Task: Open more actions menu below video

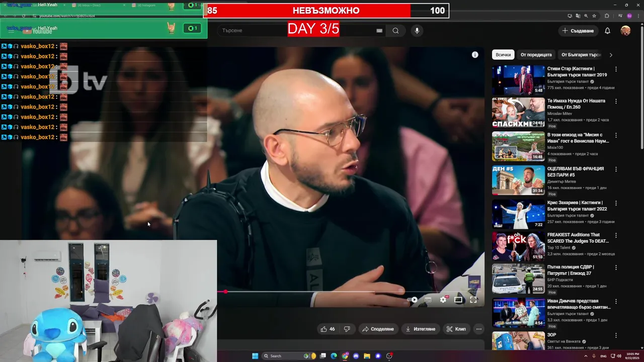Action: (479, 329)
